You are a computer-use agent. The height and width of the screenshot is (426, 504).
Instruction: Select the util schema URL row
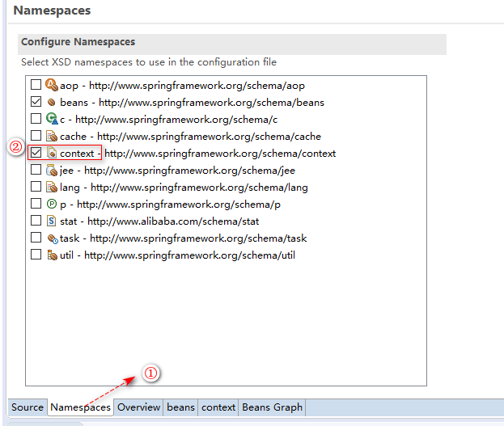(189, 255)
